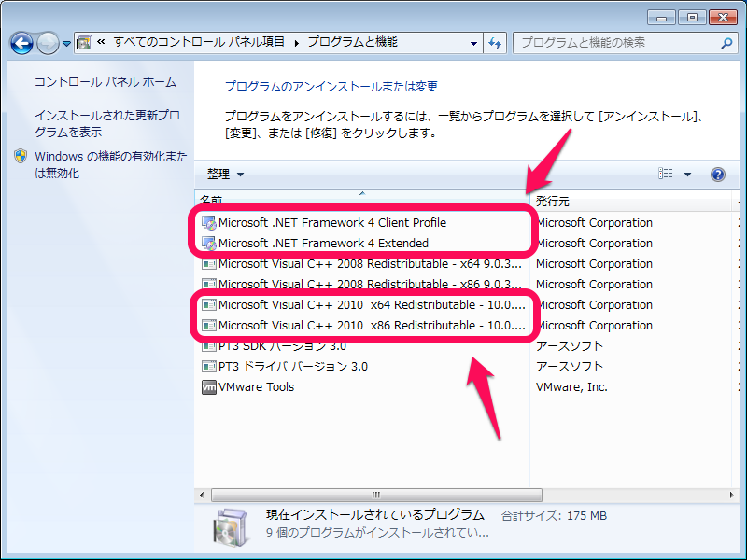Click the .NET Framework 4 Client Profile icon
The image size is (747, 560).
(x=208, y=223)
